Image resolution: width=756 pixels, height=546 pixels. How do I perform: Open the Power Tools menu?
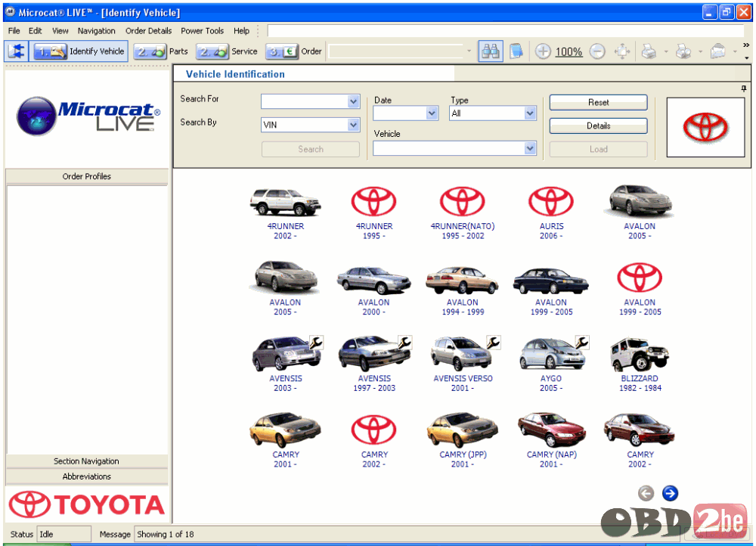tap(203, 31)
